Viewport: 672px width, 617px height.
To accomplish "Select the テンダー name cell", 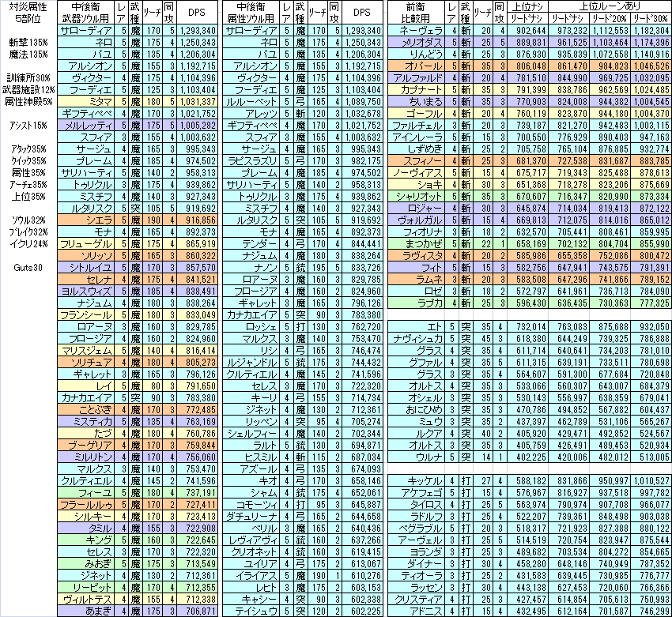I will coord(251,244).
